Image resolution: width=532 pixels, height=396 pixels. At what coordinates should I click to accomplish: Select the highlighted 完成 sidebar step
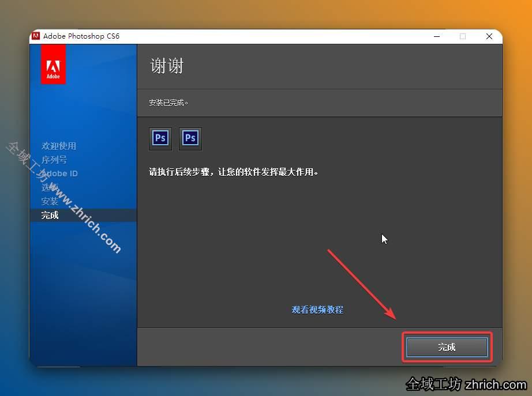pos(83,215)
